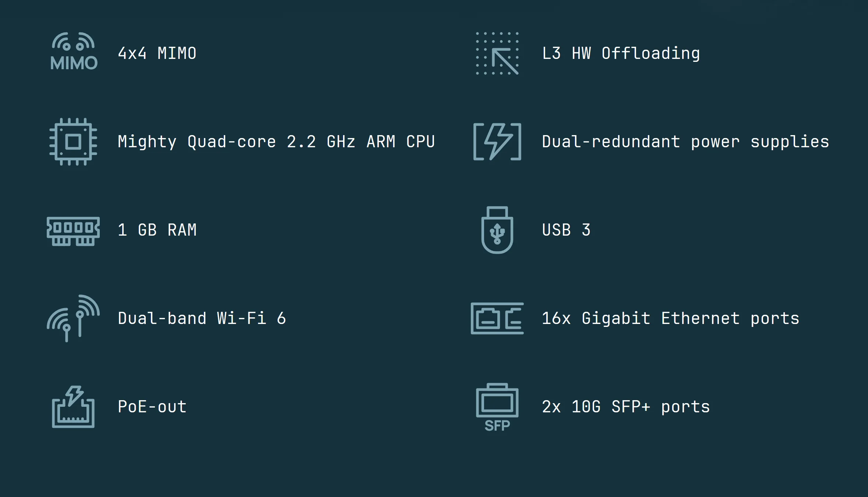Click the USB drive icon
868x497 pixels.
497,230
